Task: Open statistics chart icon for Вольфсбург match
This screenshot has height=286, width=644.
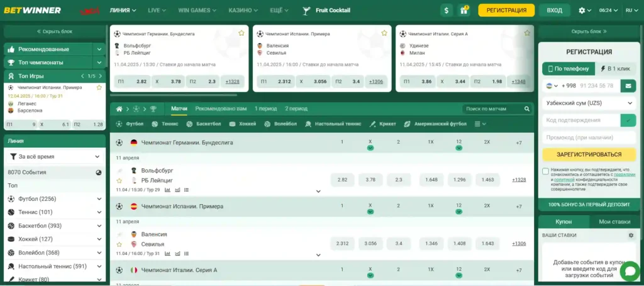Action: click(167, 190)
